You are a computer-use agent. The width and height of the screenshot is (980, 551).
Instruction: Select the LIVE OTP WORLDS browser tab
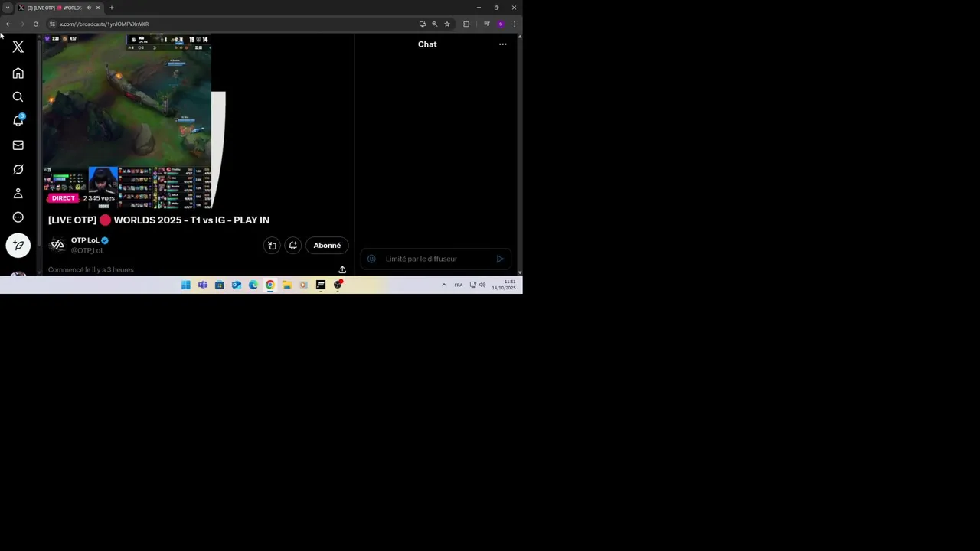coord(60,8)
